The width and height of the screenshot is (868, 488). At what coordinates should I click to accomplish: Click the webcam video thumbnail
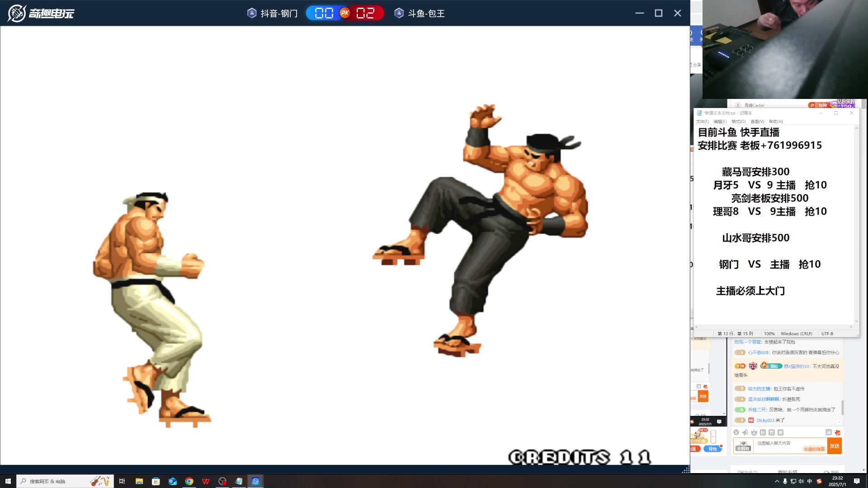[x=785, y=49]
